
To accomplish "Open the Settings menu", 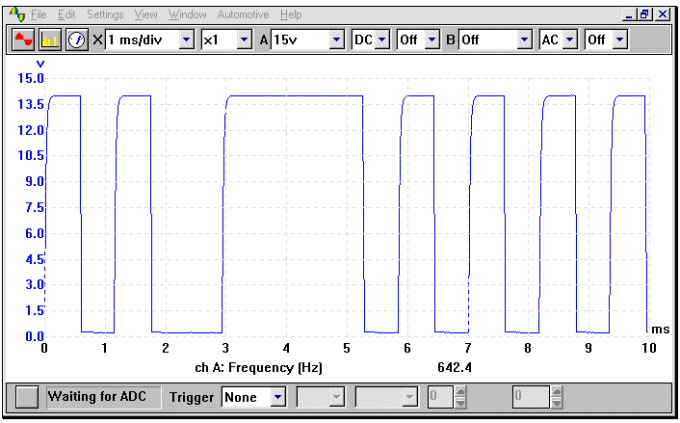I will (x=105, y=15).
